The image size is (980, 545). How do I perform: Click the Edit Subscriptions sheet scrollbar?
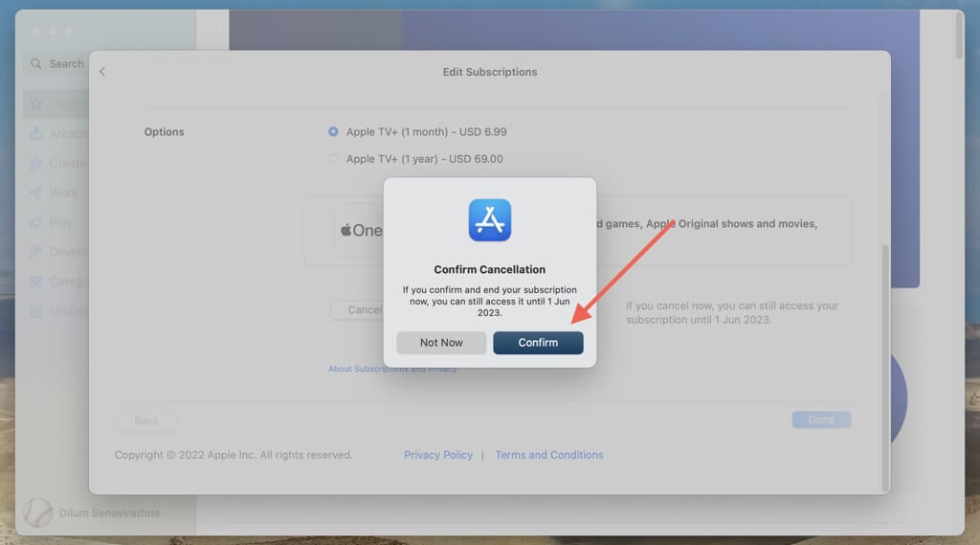[884, 368]
